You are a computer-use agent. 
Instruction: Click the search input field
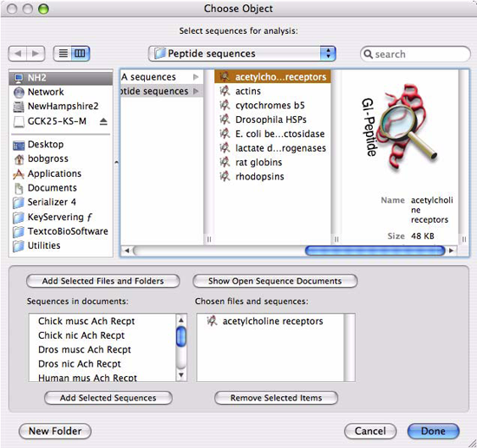point(415,54)
